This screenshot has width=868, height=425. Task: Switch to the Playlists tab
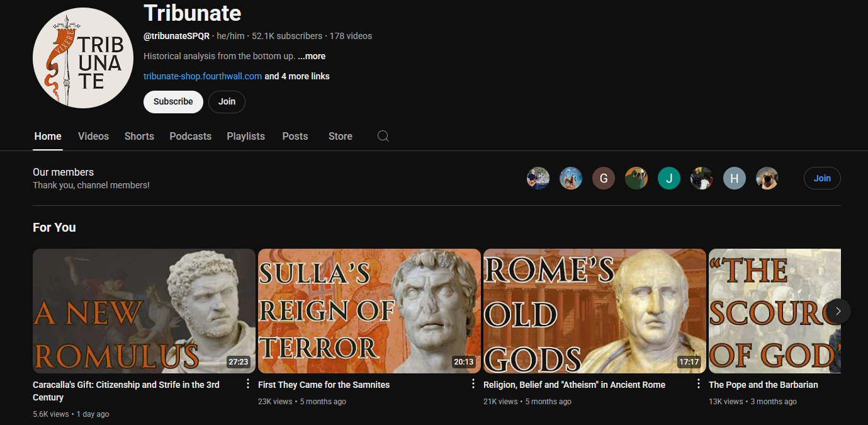tap(245, 136)
